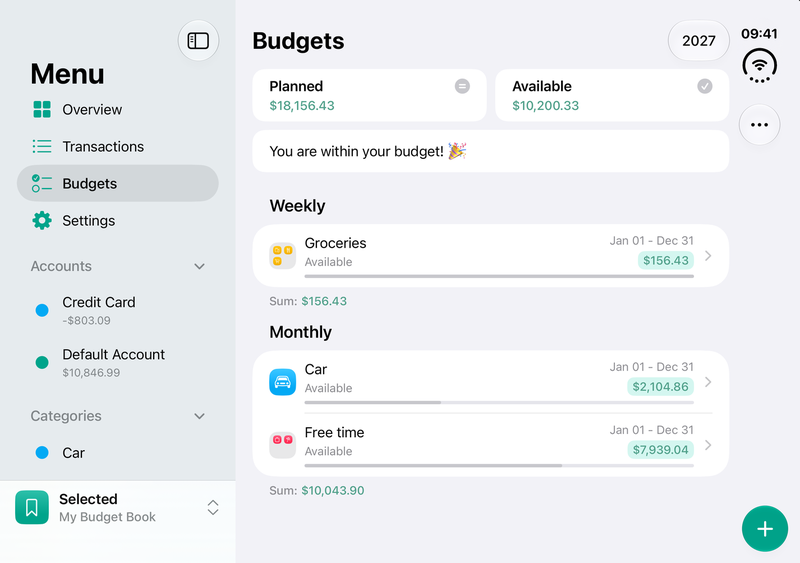Click the Groceries category icon

coord(283,255)
